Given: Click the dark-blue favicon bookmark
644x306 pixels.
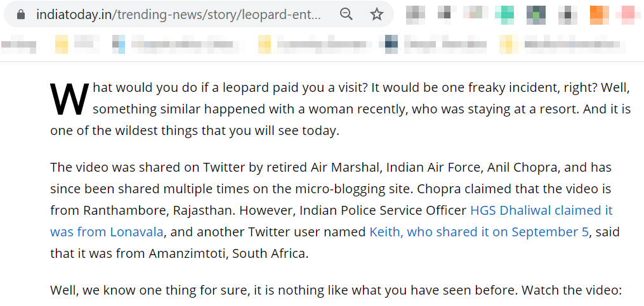Looking at the screenshot, I should tap(391, 45).
